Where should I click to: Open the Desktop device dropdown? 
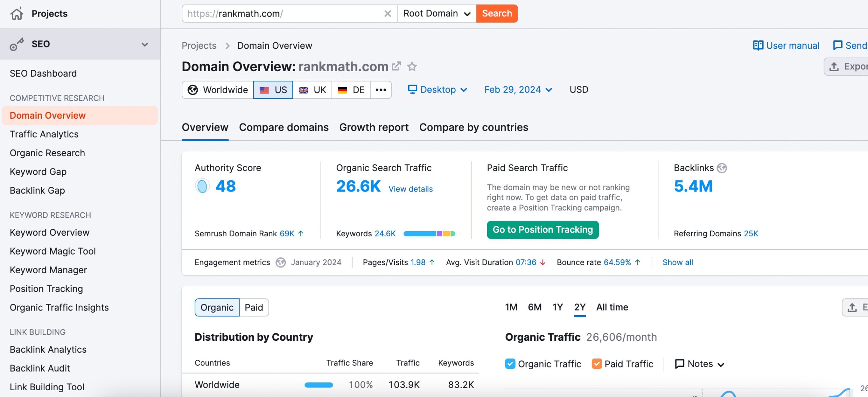click(x=437, y=90)
